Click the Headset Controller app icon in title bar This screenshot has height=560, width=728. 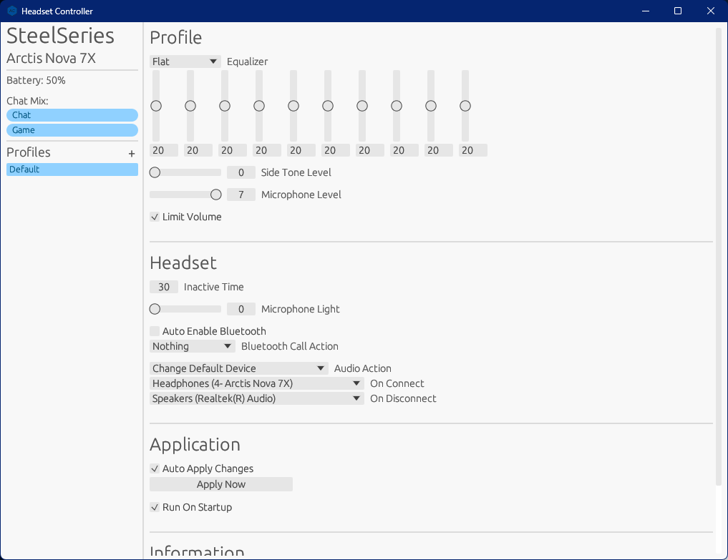click(11, 11)
